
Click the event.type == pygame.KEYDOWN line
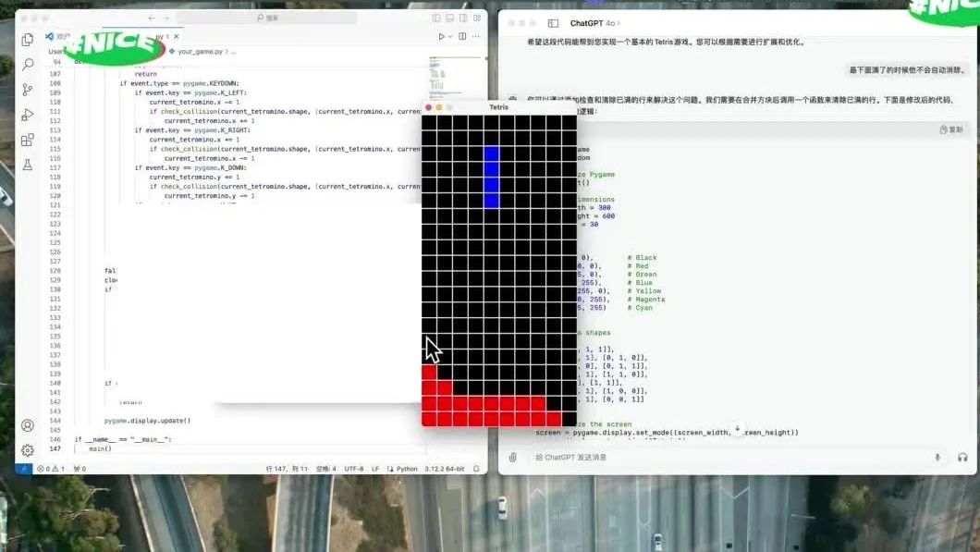tap(179, 83)
